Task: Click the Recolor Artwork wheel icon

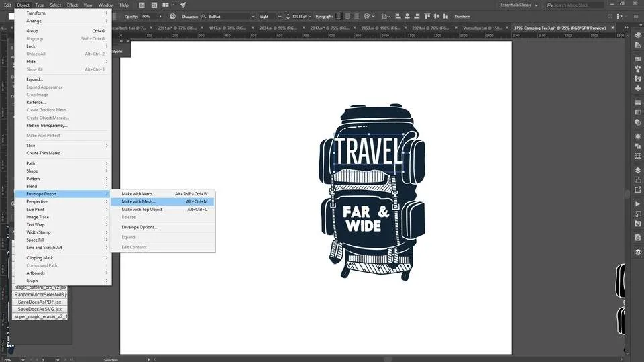Action: pos(172,16)
